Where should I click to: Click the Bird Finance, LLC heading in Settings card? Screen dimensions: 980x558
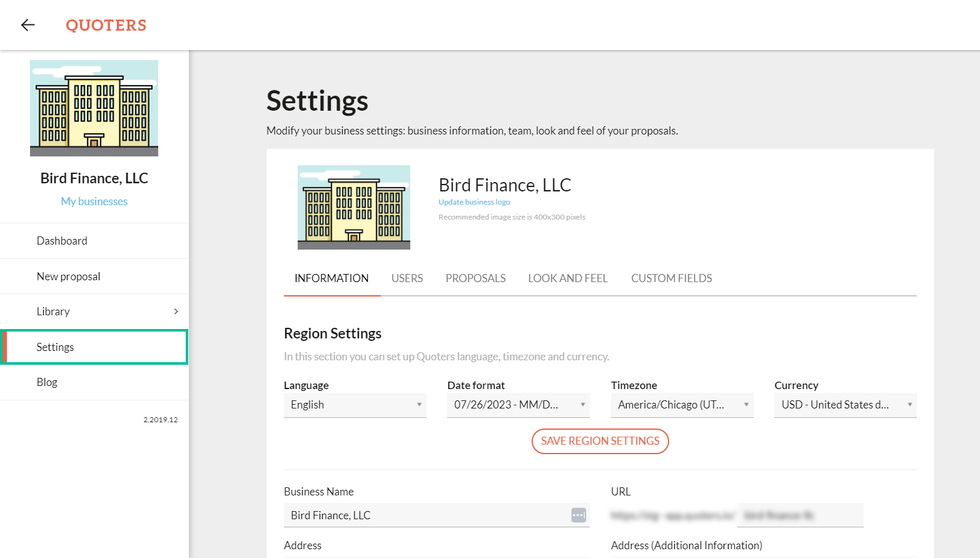(x=505, y=185)
